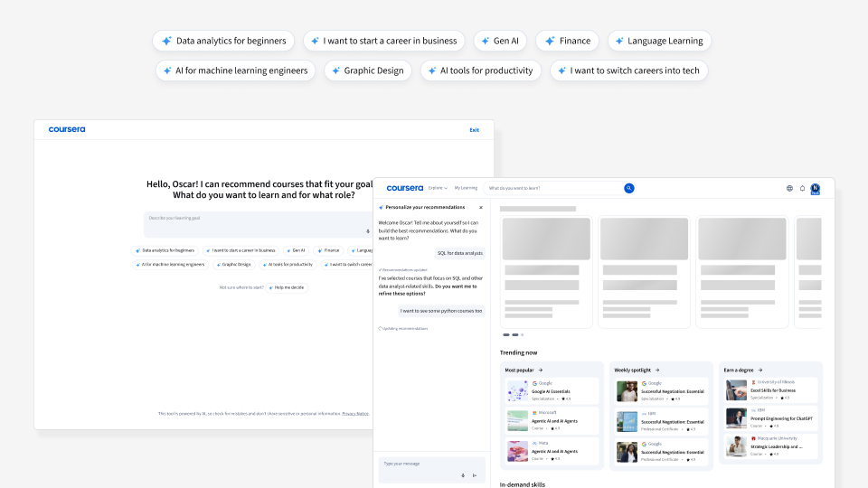Open Excel Skills for Business card

(x=771, y=390)
